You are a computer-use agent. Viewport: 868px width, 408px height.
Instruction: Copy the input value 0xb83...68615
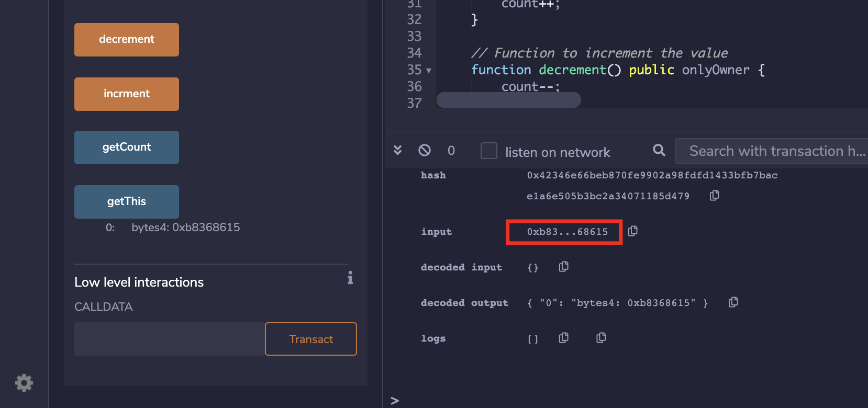pyautogui.click(x=632, y=231)
